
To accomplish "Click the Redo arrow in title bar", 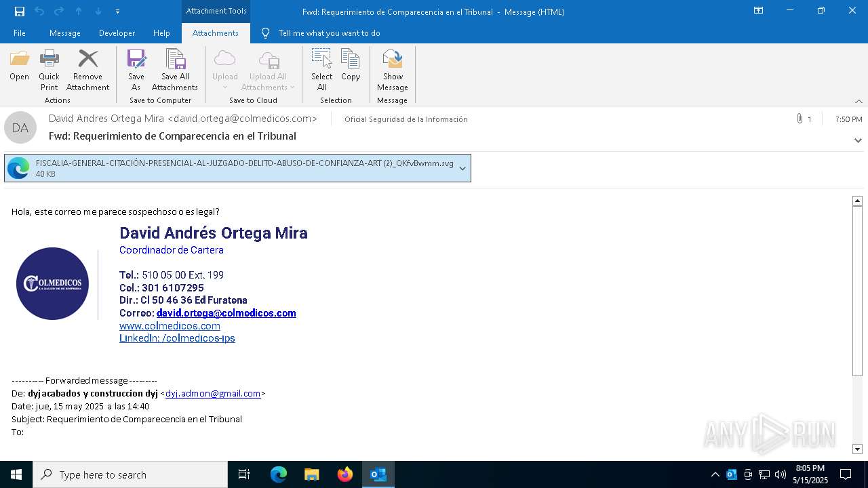I will (59, 12).
